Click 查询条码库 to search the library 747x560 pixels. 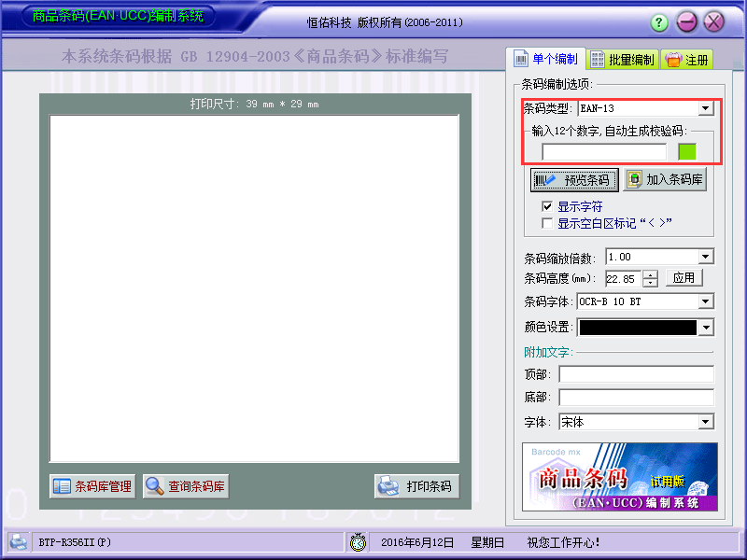click(186, 486)
